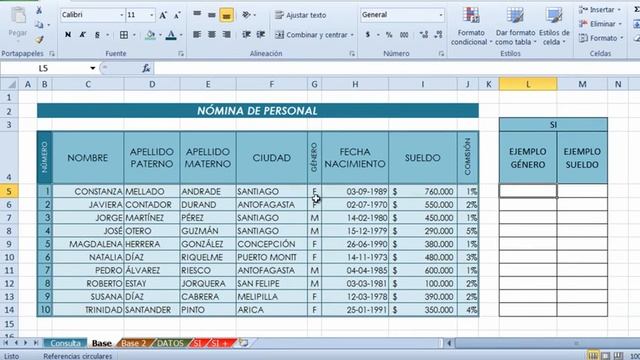Open the Calibri font name dropdown
This screenshot has height=360, width=640.
(x=122, y=16)
